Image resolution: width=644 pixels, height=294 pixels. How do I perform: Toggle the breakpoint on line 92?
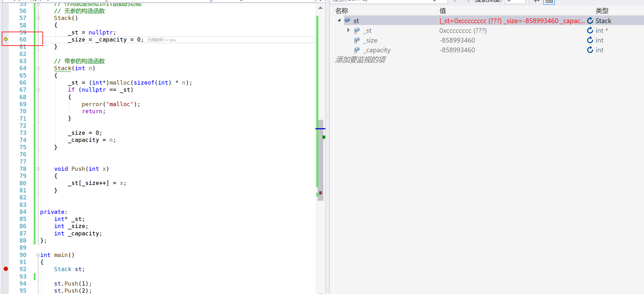(6, 269)
